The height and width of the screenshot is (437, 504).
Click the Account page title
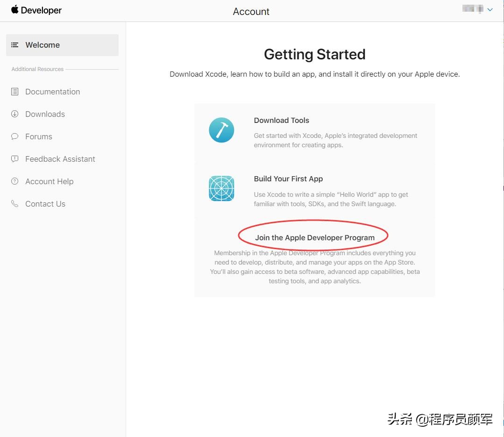(251, 12)
